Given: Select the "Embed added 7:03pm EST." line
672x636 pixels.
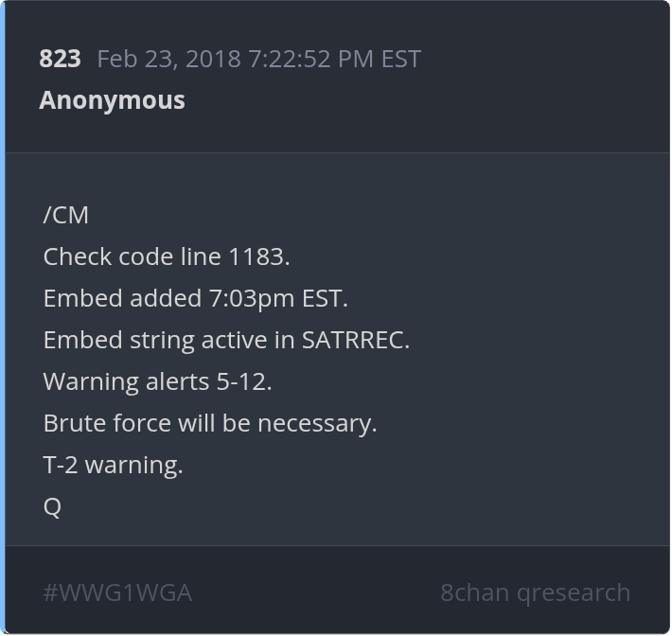Looking at the screenshot, I should point(196,298).
